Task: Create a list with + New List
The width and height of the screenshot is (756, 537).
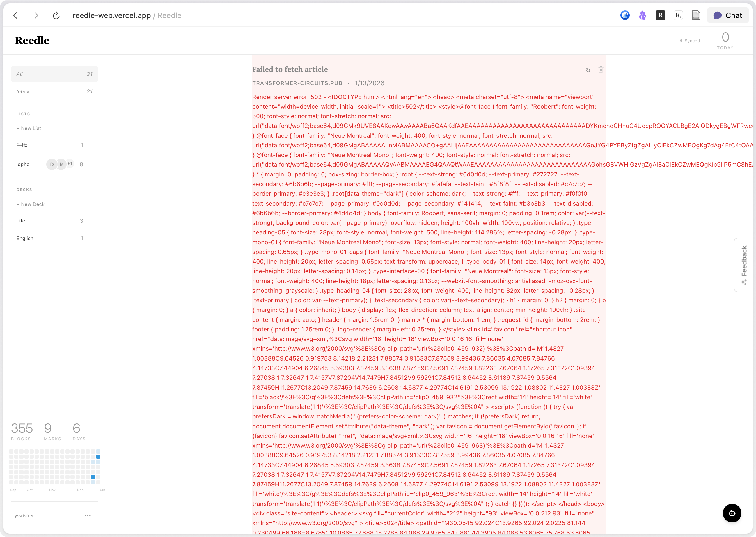Action: [29, 128]
